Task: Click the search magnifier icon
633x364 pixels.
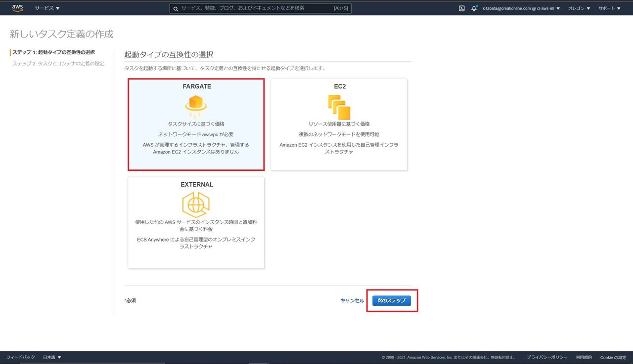Action: [x=175, y=8]
